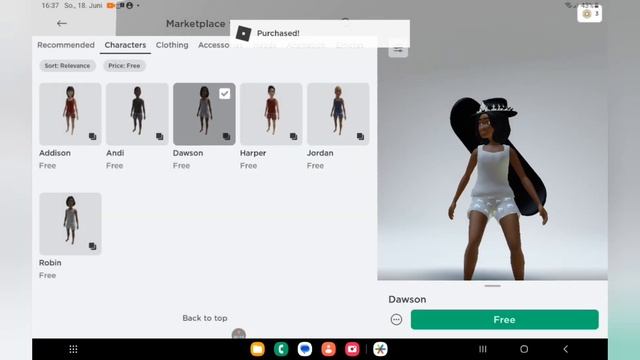
Task: Select the Characters tab
Action: (x=125, y=45)
